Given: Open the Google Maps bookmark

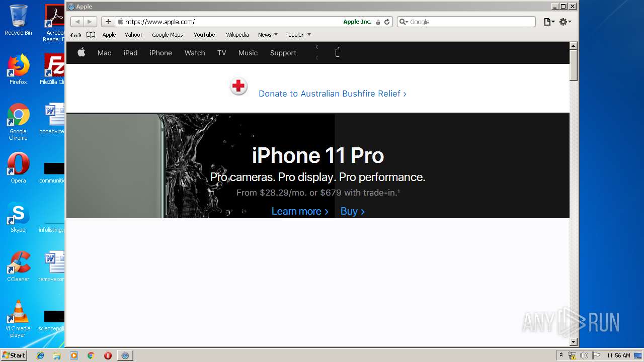Looking at the screenshot, I should (168, 35).
